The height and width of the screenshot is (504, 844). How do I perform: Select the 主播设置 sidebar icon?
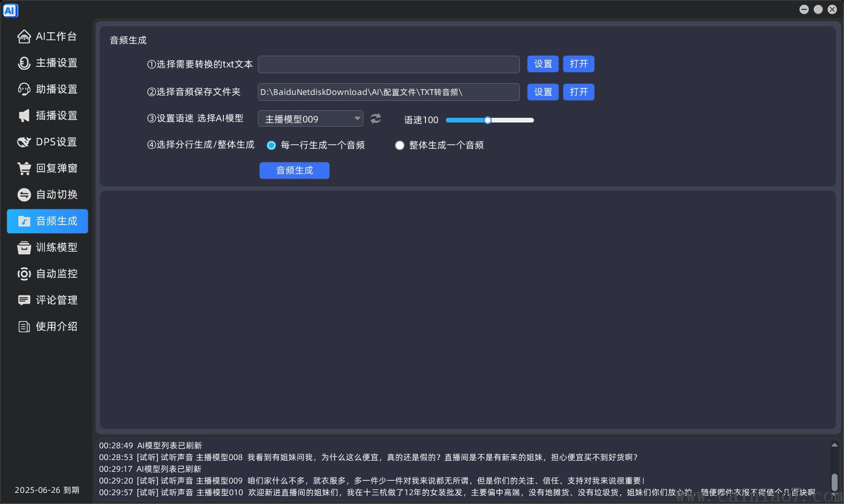point(47,63)
